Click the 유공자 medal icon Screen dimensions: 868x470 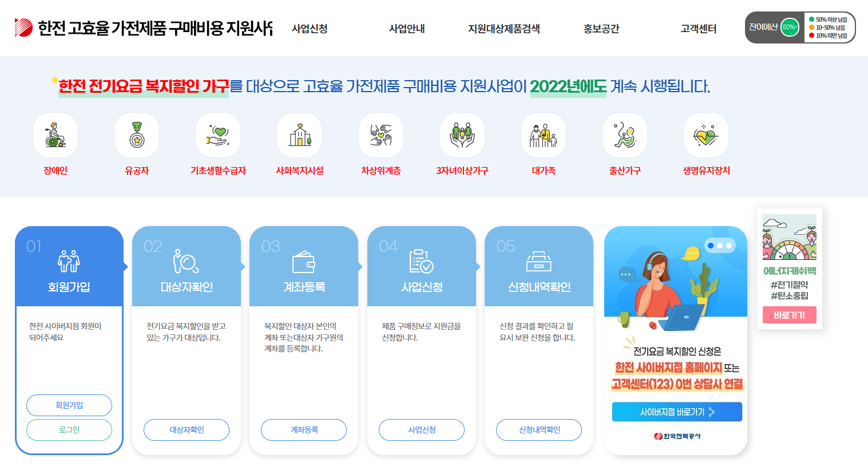click(136, 135)
